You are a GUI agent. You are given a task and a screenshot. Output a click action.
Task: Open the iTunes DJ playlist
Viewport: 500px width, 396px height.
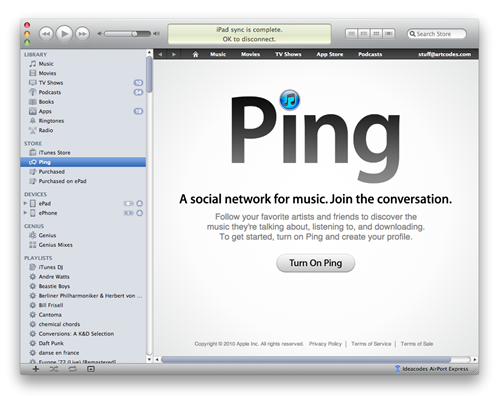pyautogui.click(x=83, y=267)
